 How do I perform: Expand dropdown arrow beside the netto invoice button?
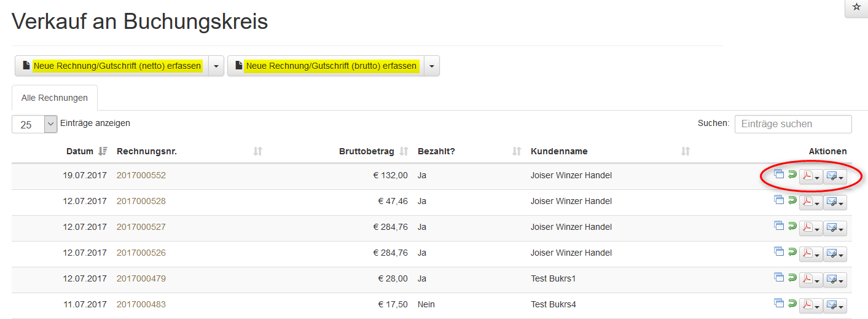point(216,66)
